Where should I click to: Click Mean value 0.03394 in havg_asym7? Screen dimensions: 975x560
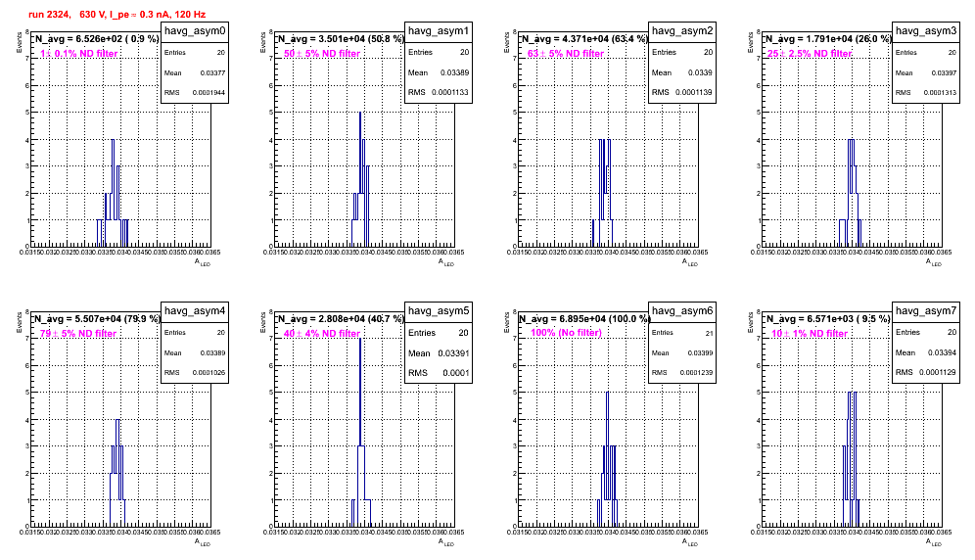point(942,352)
